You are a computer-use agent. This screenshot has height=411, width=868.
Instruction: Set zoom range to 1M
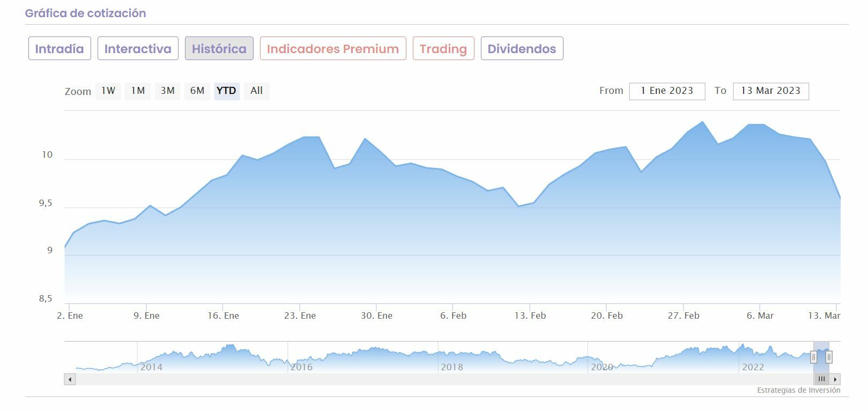[138, 91]
